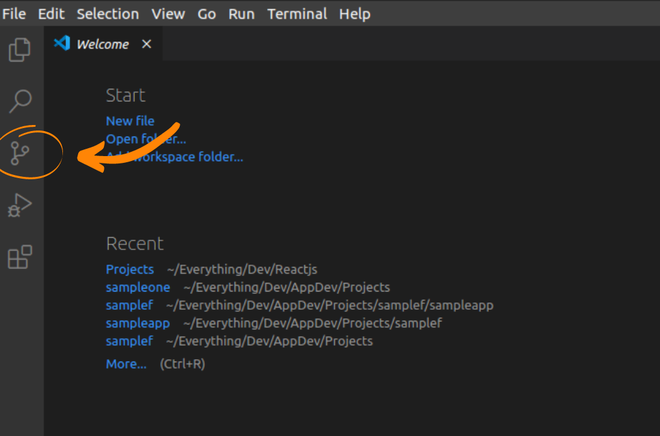The image size is (660, 436).
Task: Open the Go menu
Action: (207, 14)
